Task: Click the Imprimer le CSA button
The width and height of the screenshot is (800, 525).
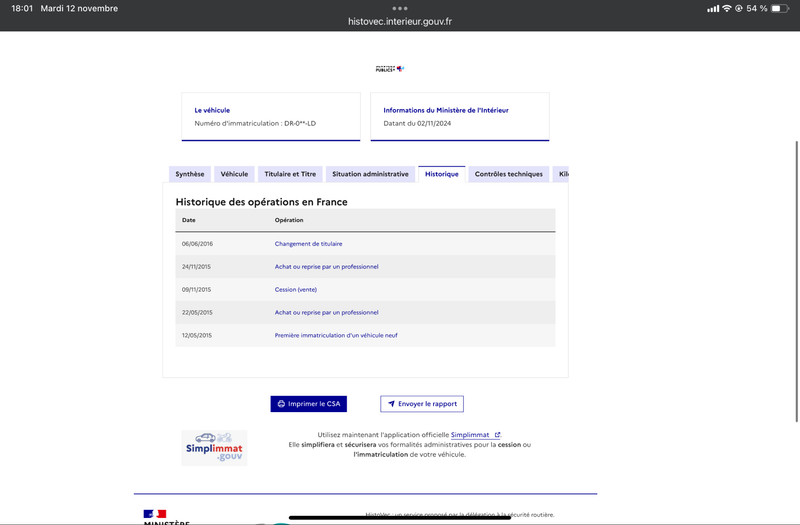Action: pos(309,404)
